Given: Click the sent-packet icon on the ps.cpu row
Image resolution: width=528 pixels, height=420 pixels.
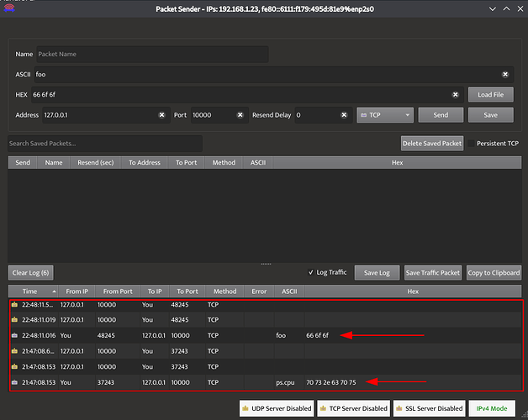Looking at the screenshot, I should click(15, 383).
